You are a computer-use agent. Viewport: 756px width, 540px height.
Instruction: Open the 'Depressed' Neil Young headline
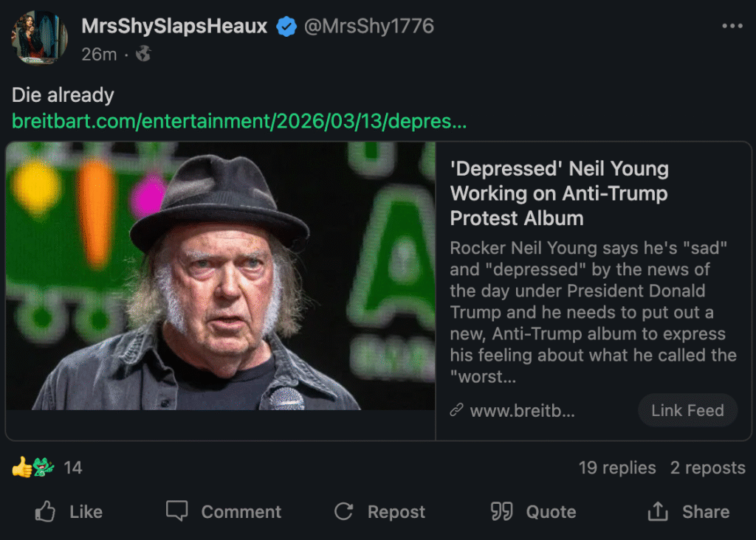click(x=559, y=193)
